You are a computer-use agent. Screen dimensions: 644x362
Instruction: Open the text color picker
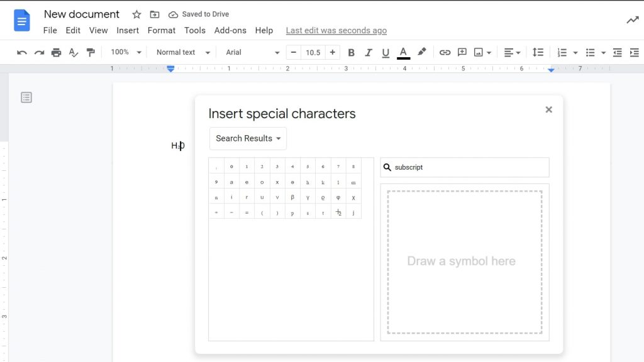[403, 52]
